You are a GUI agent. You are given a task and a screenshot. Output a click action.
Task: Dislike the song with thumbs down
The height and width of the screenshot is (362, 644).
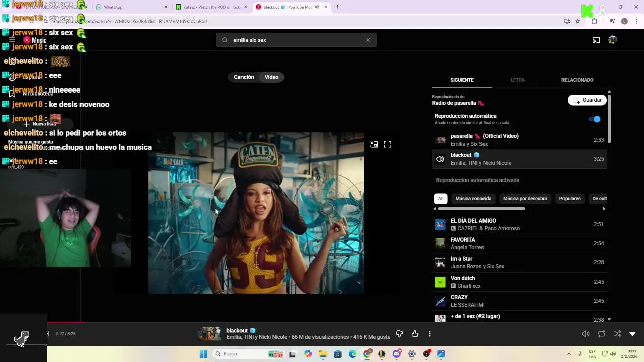click(400, 334)
